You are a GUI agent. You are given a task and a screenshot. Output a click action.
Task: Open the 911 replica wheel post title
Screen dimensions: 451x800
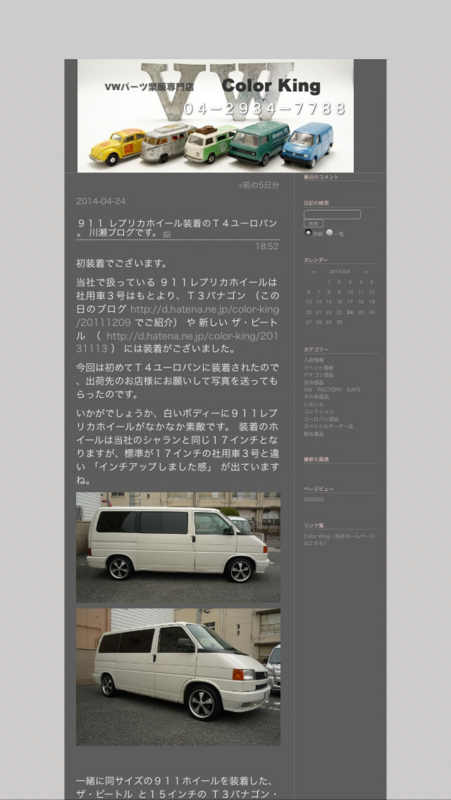pos(177,228)
